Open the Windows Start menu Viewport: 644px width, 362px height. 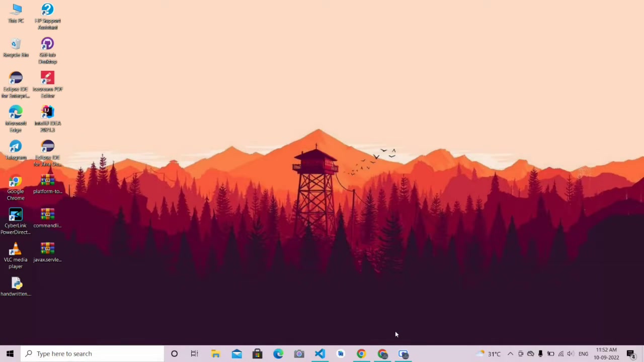coord(10,353)
